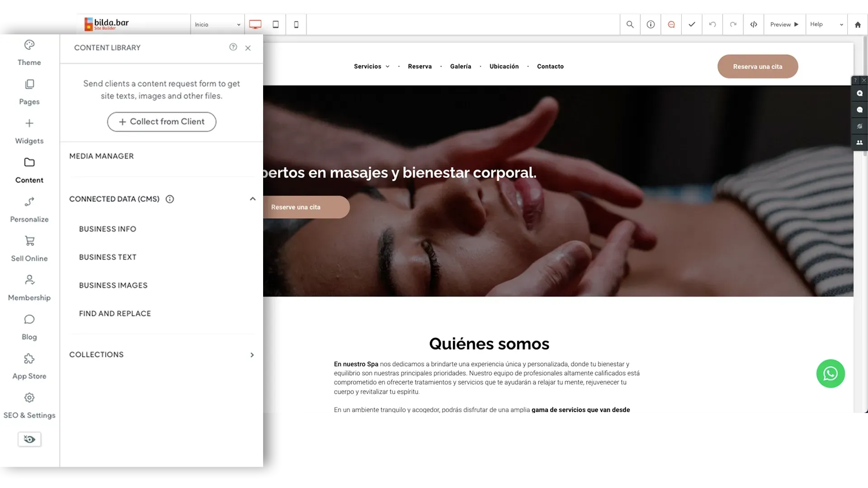Open the Blog panel
This screenshot has height=488, width=868.
[29, 328]
